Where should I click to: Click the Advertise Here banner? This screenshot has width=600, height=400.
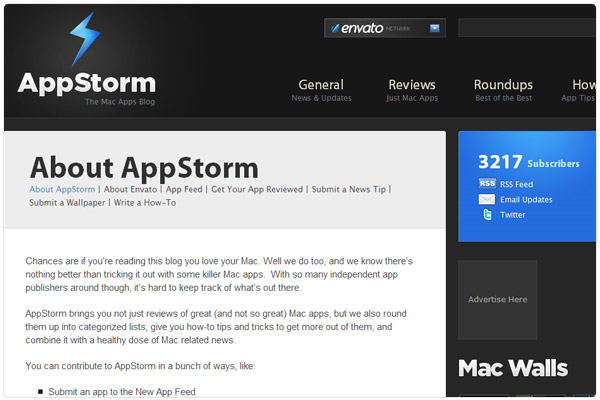coord(498,299)
